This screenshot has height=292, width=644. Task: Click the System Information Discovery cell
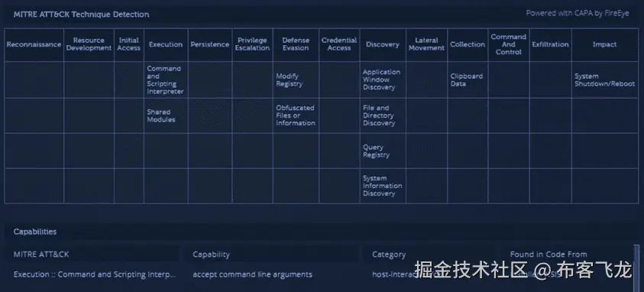[383, 186]
